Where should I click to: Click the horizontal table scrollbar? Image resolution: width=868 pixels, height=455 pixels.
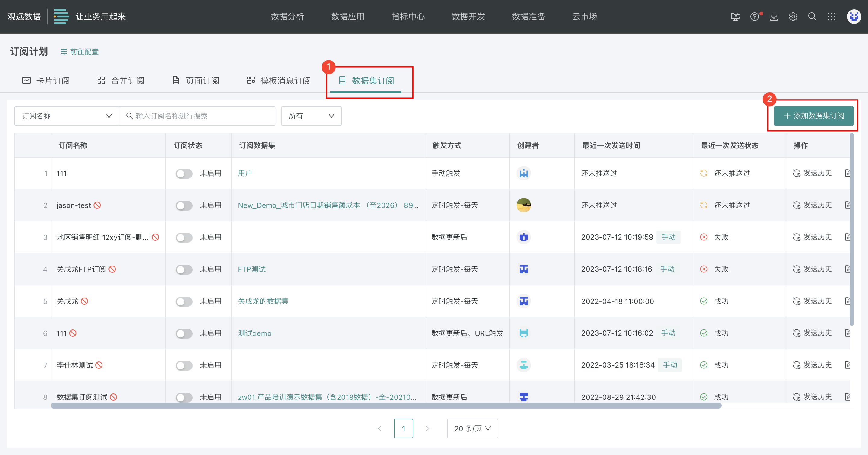[x=386, y=406]
